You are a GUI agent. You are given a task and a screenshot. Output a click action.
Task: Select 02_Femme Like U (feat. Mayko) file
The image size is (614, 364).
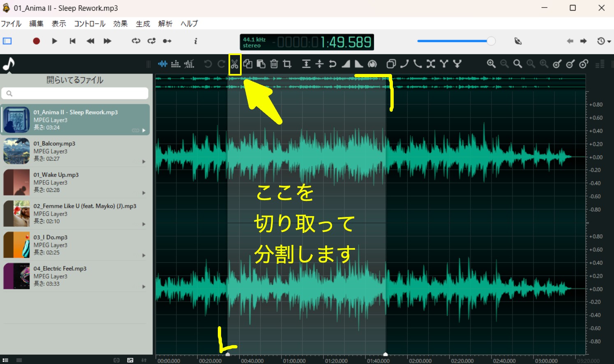(75, 214)
